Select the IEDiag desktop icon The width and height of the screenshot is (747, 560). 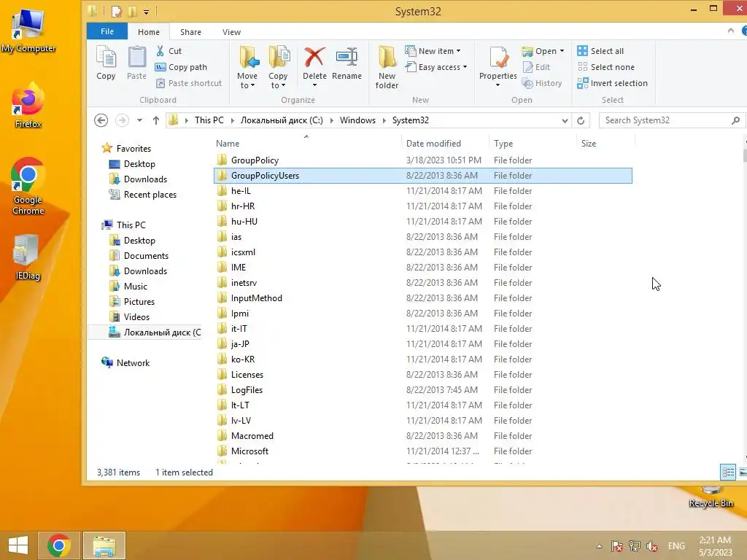click(27, 257)
